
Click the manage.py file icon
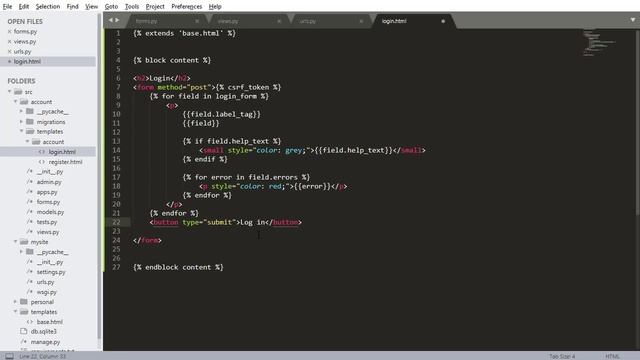(x=24, y=342)
